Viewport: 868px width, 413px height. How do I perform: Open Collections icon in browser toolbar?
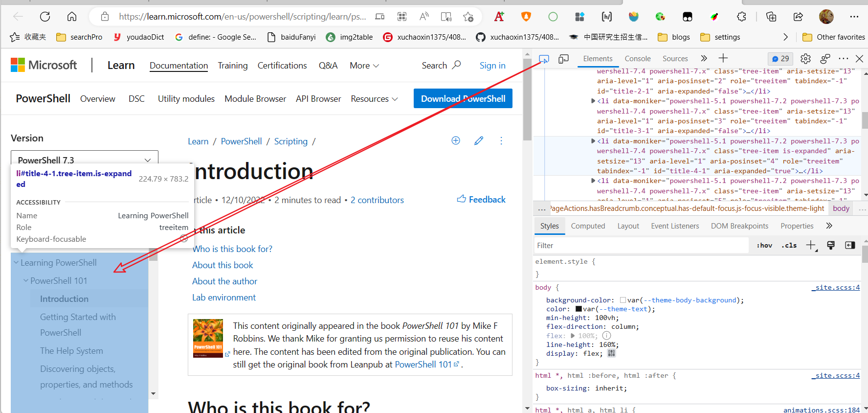click(x=771, y=17)
